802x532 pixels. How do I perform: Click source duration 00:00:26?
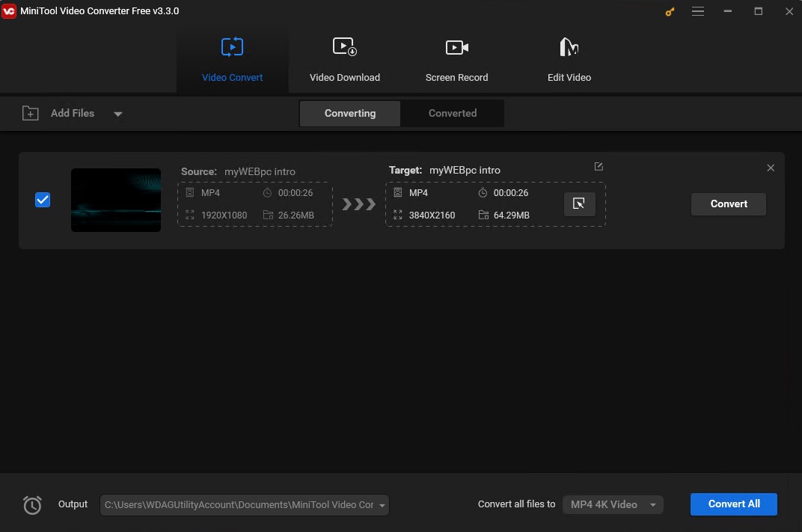coord(295,193)
